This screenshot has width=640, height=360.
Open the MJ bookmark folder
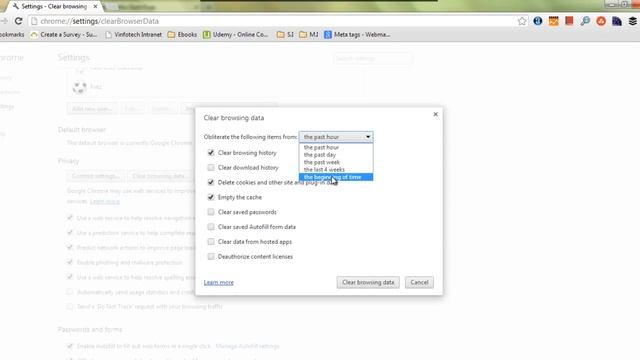[x=309, y=35]
